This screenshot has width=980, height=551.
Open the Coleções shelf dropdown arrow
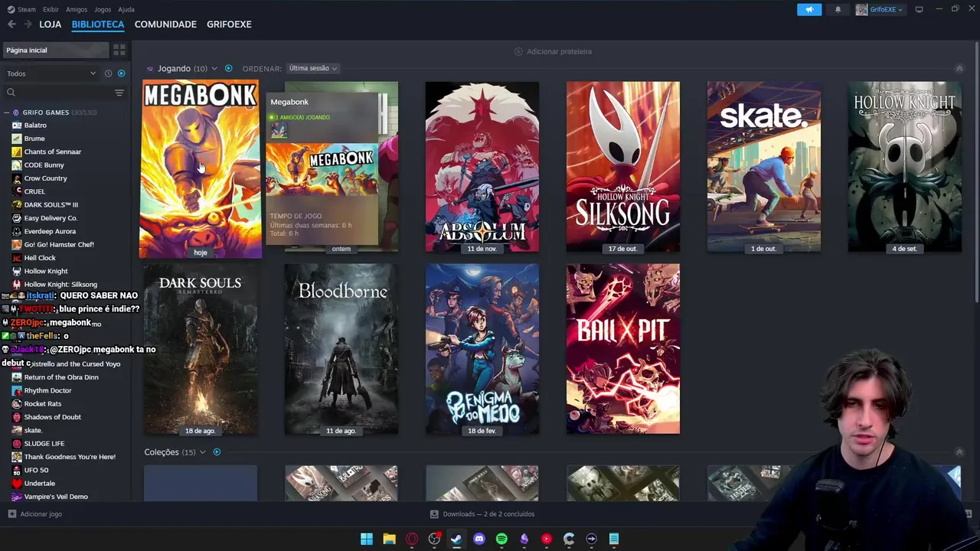203,452
